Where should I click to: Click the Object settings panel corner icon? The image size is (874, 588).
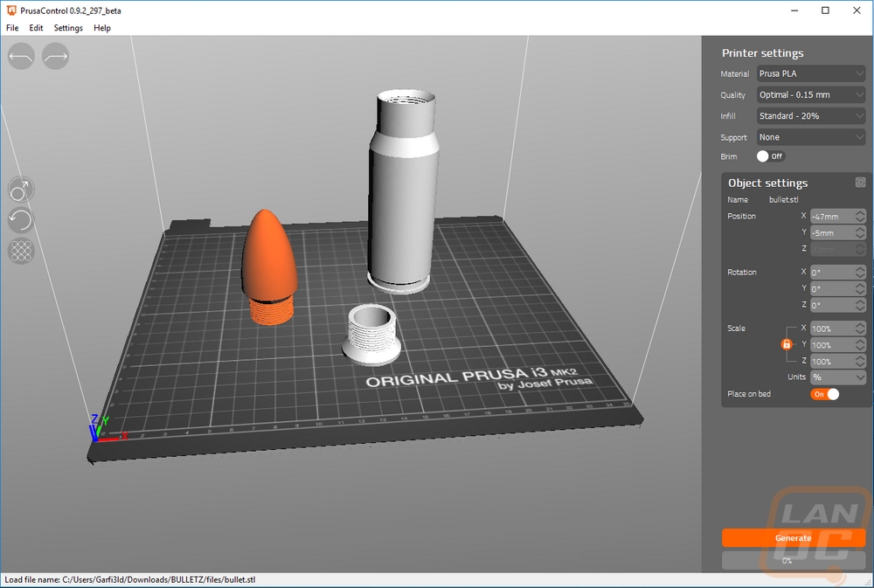(860, 183)
